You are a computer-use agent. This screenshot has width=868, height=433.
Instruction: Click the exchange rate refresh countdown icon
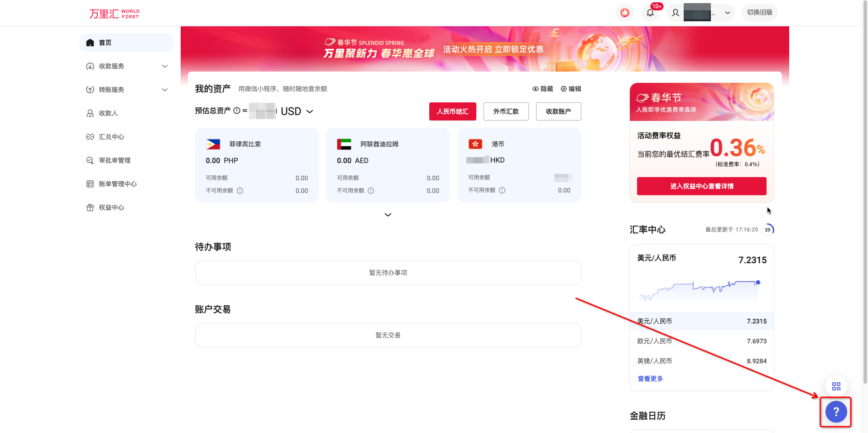pyautogui.click(x=768, y=230)
